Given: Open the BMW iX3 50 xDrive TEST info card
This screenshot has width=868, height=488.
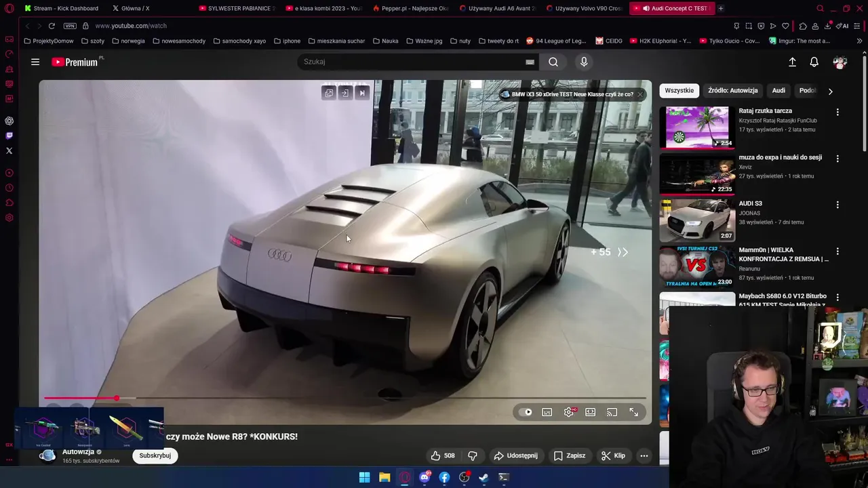Looking at the screenshot, I should (x=572, y=94).
